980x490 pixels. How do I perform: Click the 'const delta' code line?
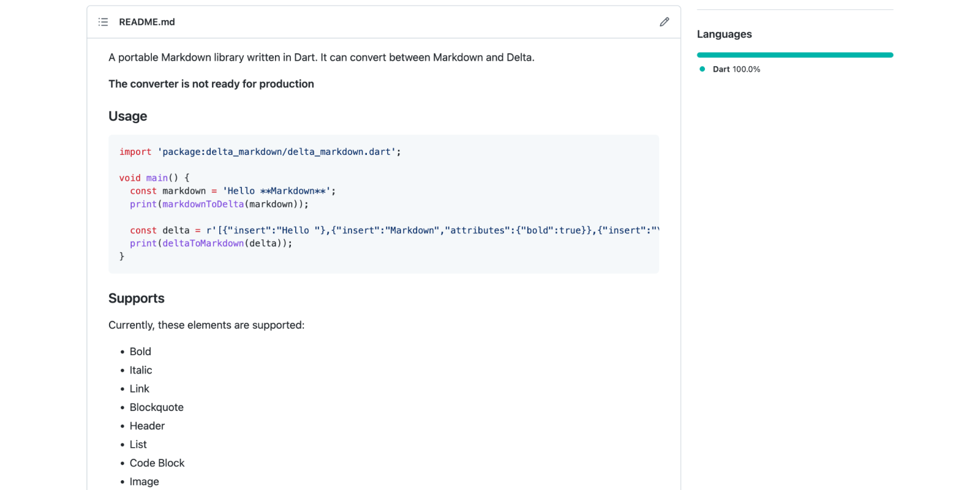[x=394, y=230]
